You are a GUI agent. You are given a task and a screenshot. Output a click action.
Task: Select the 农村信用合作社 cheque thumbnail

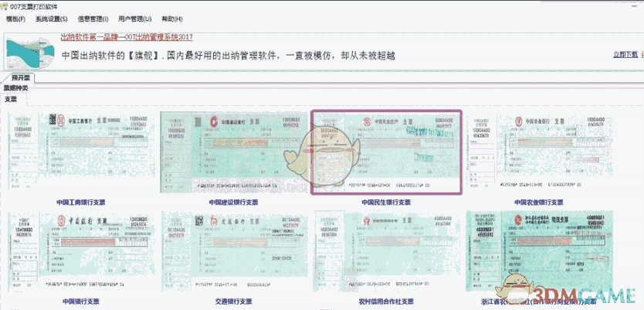click(x=387, y=251)
